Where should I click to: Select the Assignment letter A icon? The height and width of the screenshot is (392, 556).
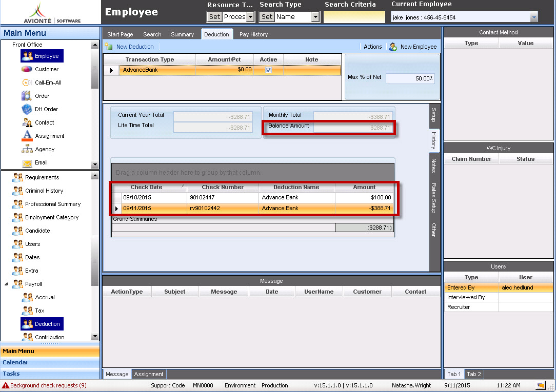point(27,136)
